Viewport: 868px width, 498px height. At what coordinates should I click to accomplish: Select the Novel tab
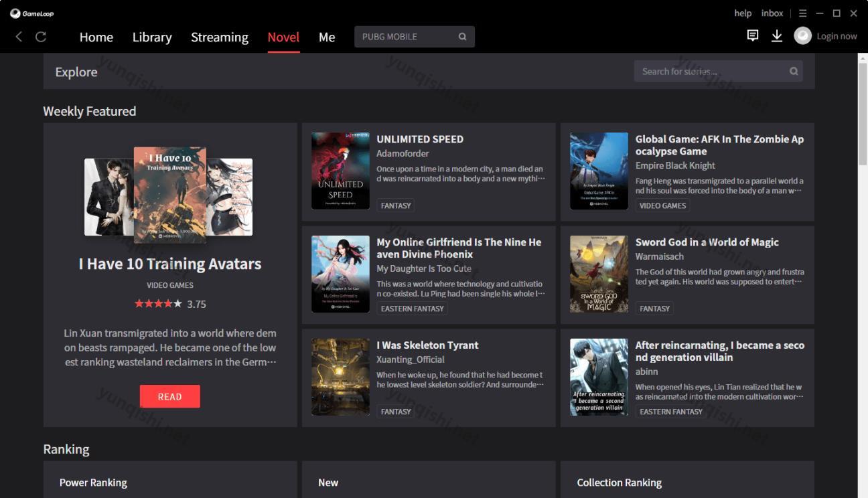coord(283,37)
